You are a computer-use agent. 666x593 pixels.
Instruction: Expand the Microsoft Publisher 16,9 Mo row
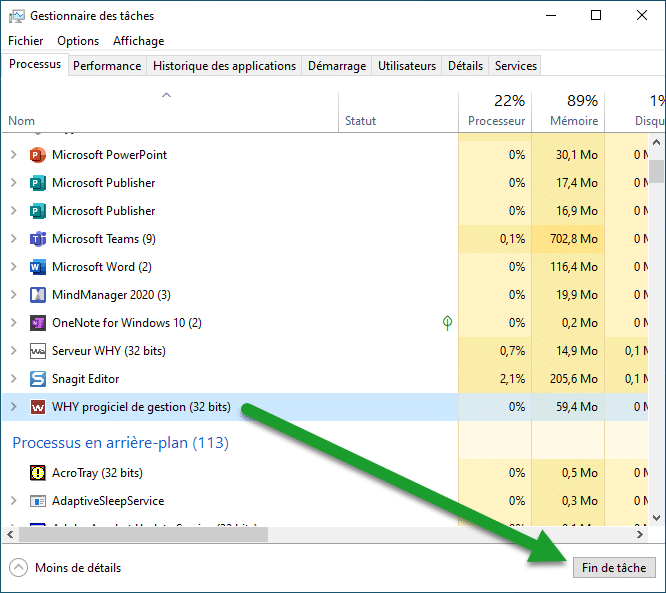click(x=14, y=211)
